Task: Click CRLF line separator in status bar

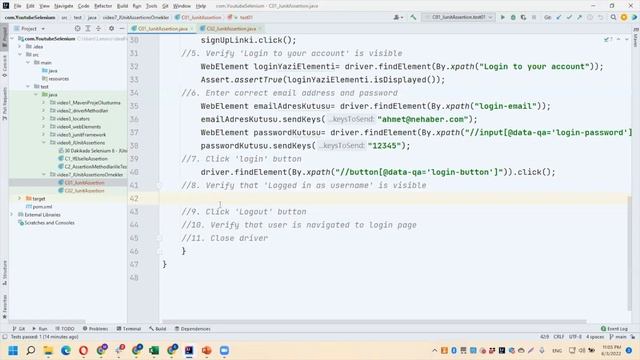Action: [558, 337]
